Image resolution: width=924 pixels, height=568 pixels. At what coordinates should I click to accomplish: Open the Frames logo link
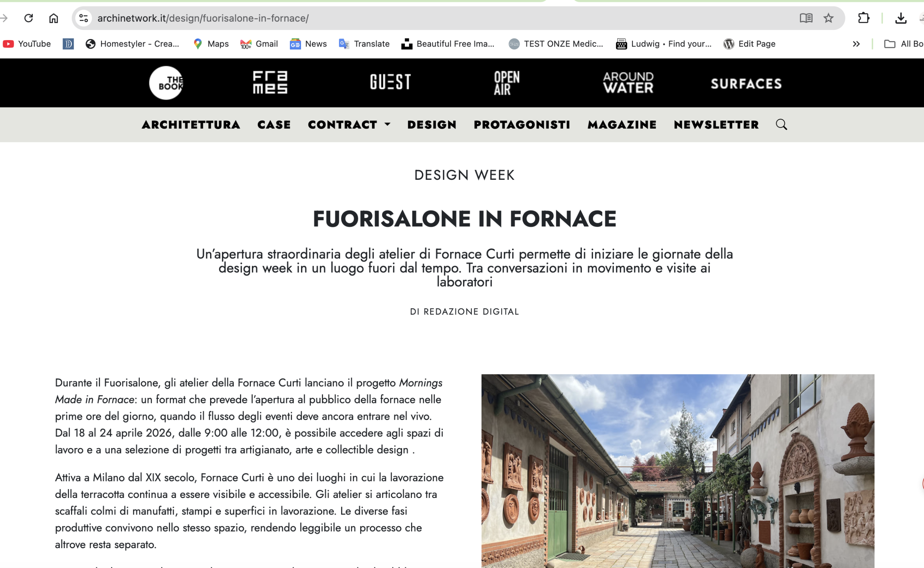270,82
